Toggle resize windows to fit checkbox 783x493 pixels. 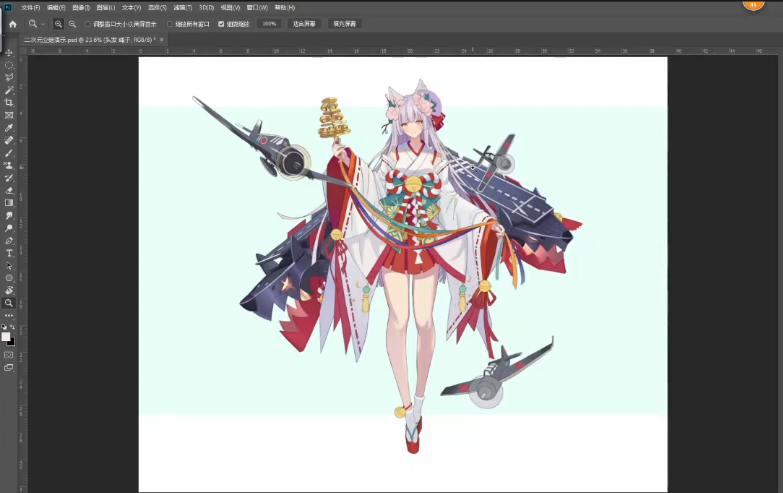(x=88, y=23)
